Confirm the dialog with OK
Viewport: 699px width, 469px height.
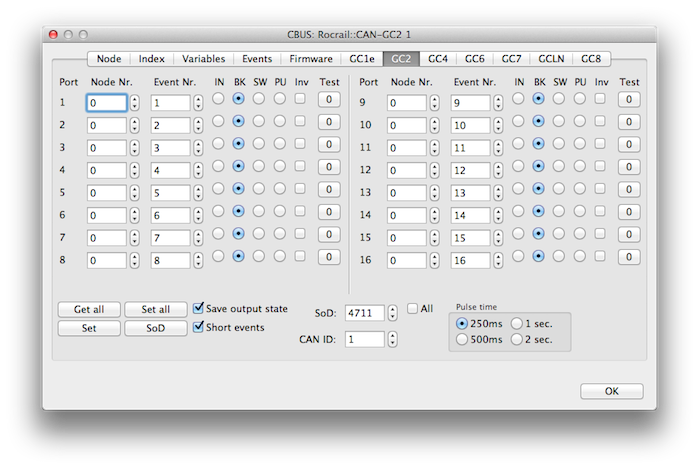click(611, 391)
